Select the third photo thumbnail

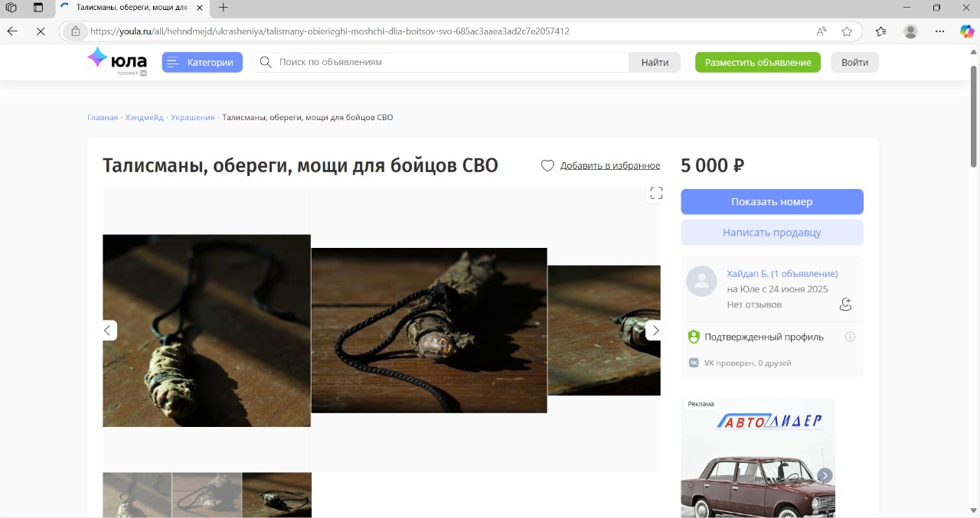coord(276,495)
